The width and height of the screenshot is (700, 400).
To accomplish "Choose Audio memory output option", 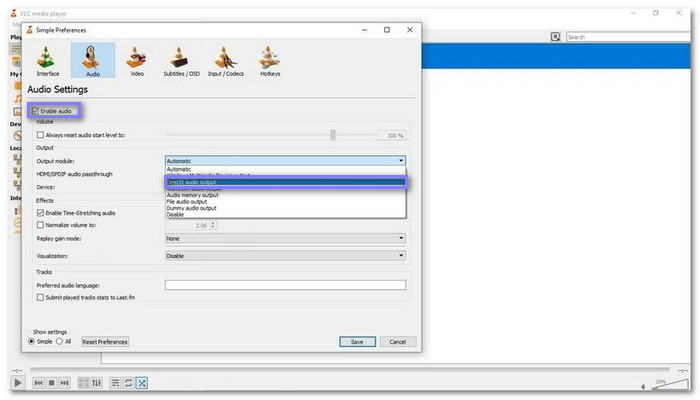I will coord(285,195).
